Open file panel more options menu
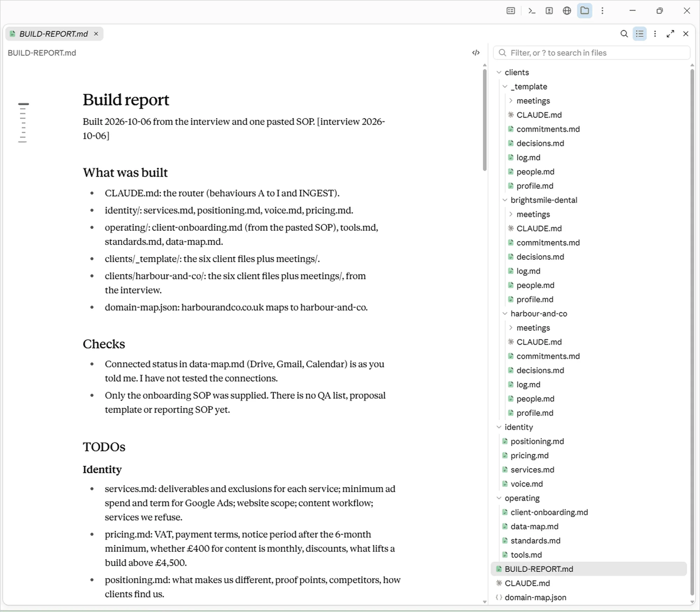 pyautogui.click(x=655, y=34)
